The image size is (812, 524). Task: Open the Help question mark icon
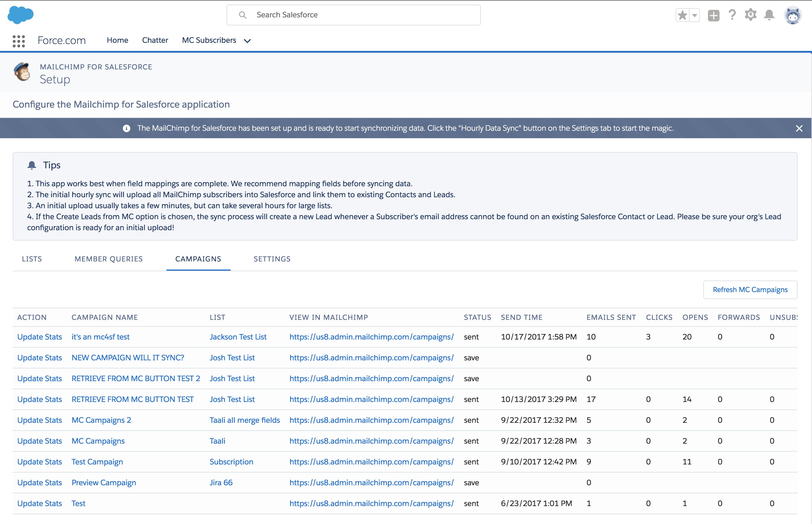[732, 15]
